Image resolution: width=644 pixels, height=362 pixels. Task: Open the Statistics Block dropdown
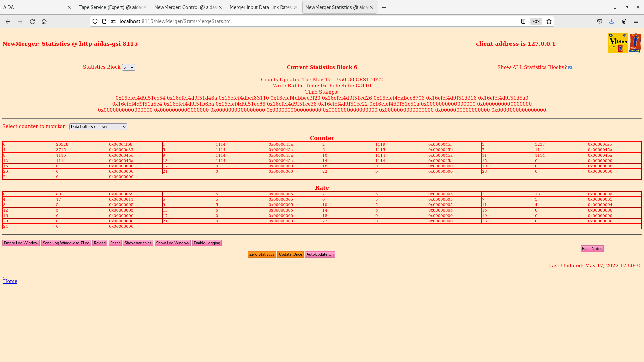click(x=128, y=67)
